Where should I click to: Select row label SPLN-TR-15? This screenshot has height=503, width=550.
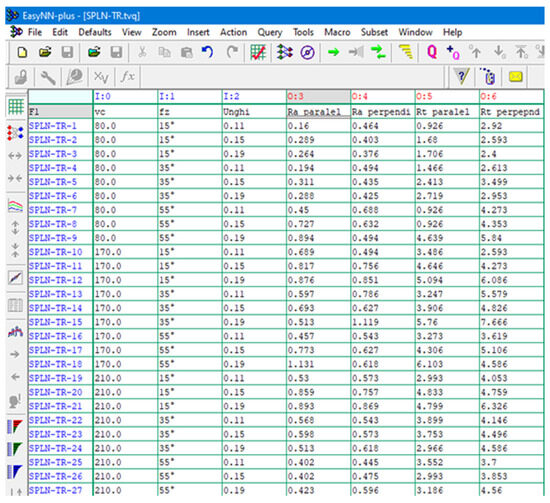(x=55, y=322)
